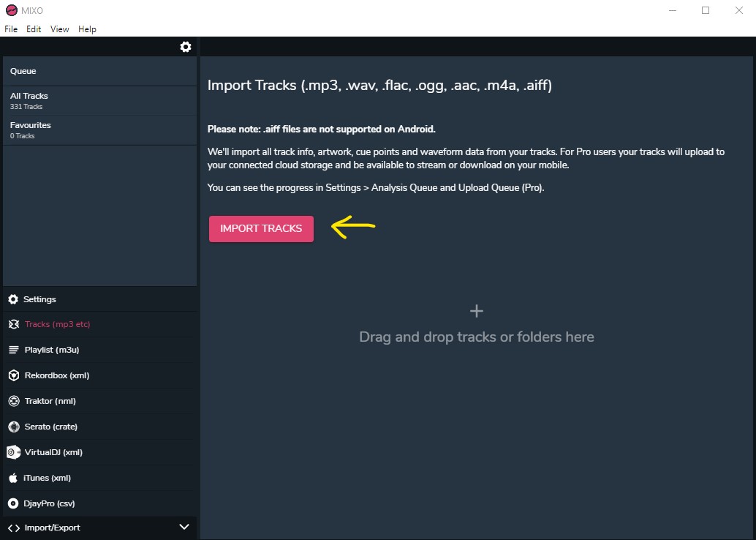Select the Rekordbox (xml) import option

point(56,375)
